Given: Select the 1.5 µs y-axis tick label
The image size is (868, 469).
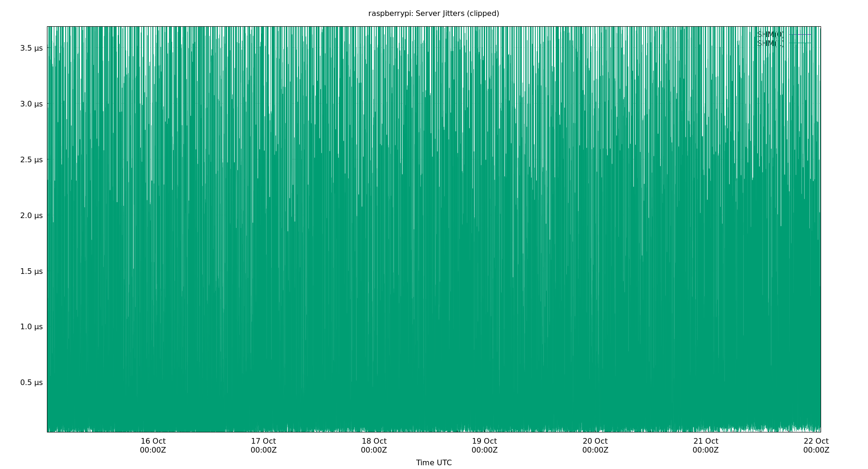Looking at the screenshot, I should click(x=31, y=271).
